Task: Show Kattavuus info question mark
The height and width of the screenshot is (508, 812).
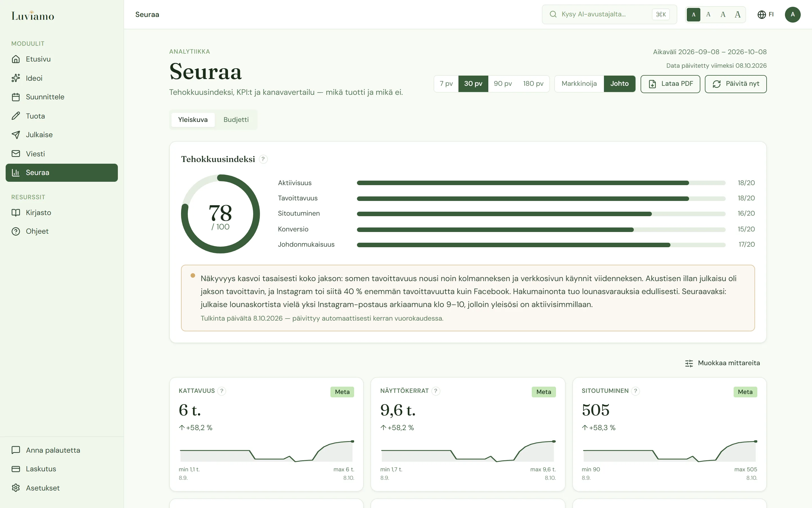Action: (221, 391)
